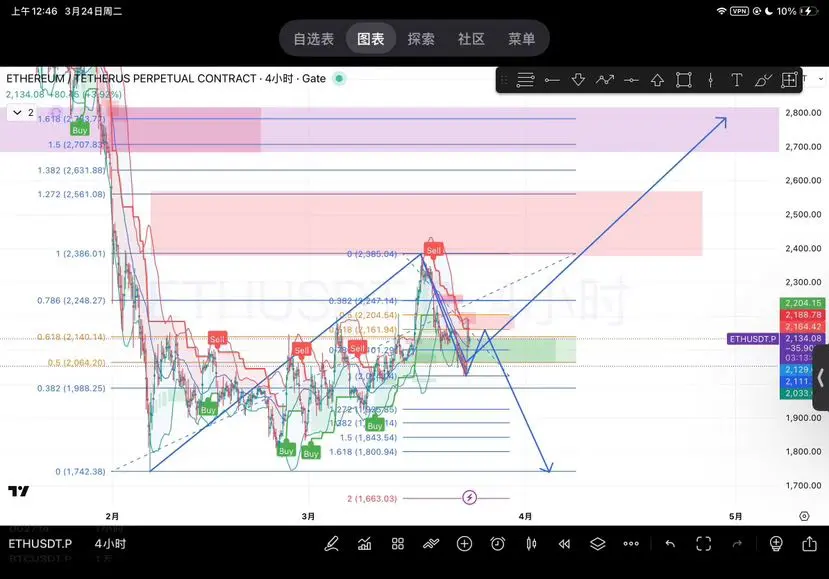Select the table/grid measure tool
Viewport: 829px width, 579px height.
coord(789,80)
